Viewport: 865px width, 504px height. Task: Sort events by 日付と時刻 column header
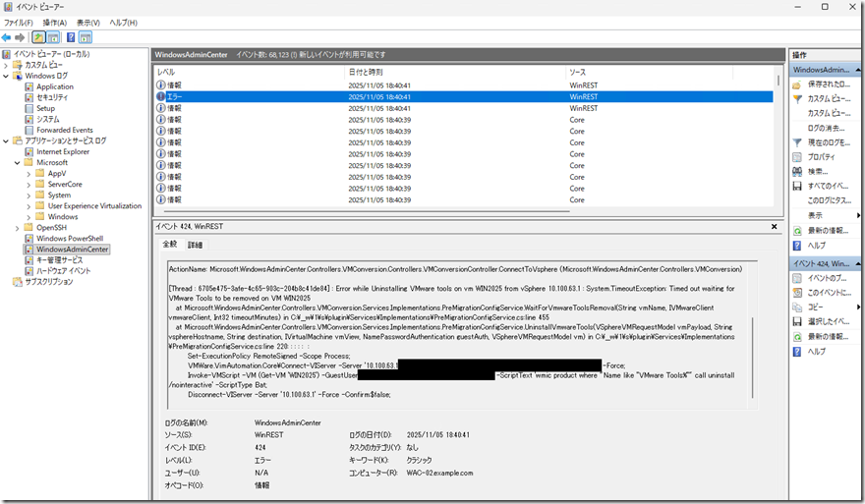point(366,73)
